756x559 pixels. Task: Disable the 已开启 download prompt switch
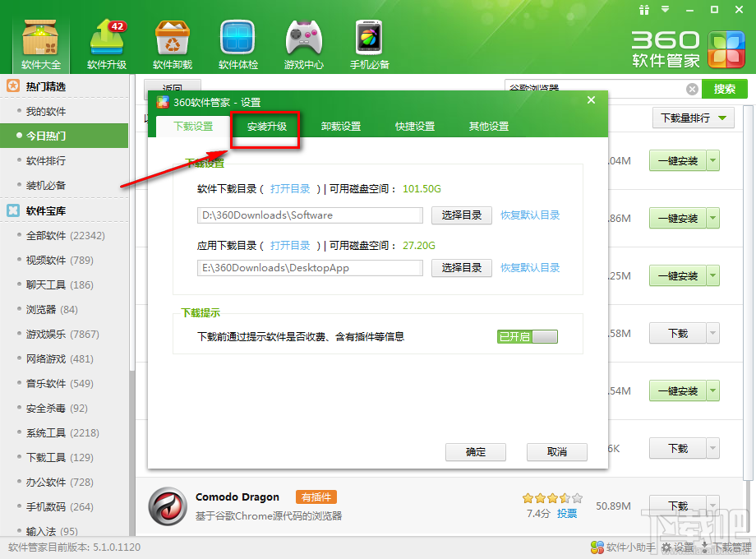coord(527,335)
